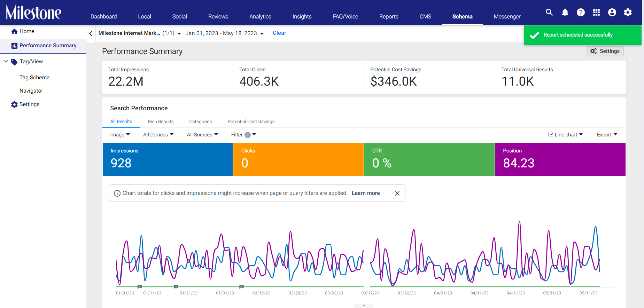Collapse sidebar with the left chevron
This screenshot has width=644, height=308.
91,34
